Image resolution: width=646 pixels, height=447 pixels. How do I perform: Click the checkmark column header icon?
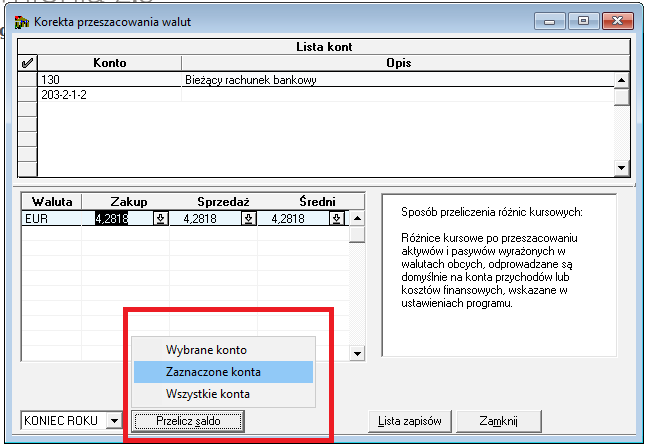(x=27, y=63)
